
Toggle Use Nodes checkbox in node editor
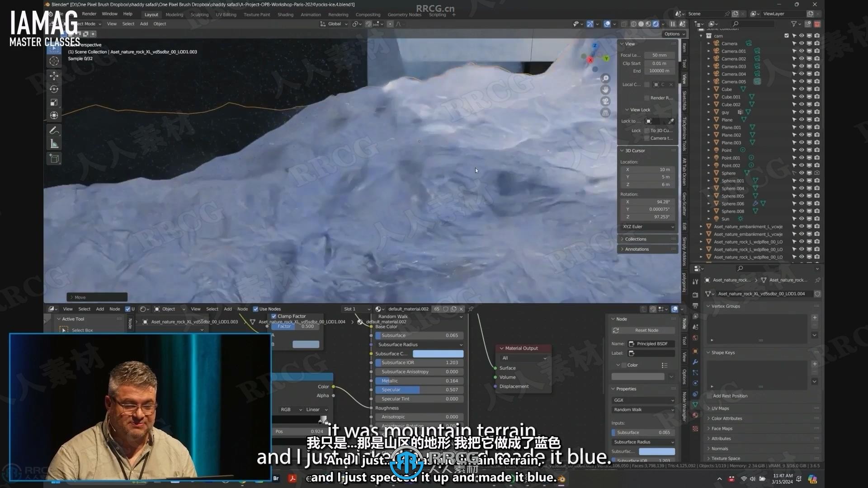256,309
